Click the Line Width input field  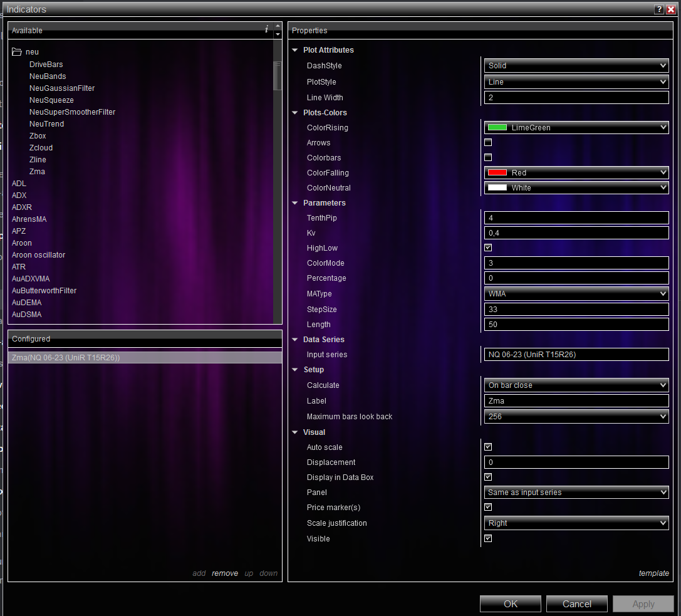tap(576, 97)
